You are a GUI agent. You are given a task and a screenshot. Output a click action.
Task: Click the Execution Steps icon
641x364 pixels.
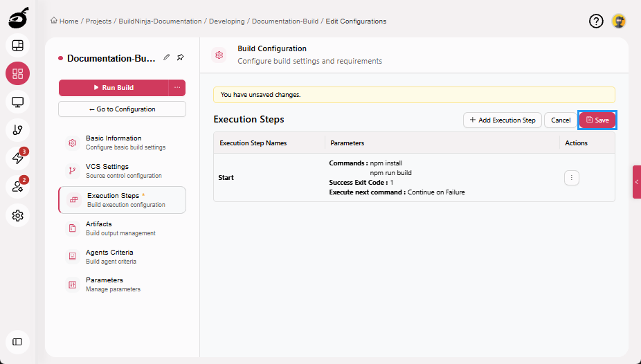73,200
